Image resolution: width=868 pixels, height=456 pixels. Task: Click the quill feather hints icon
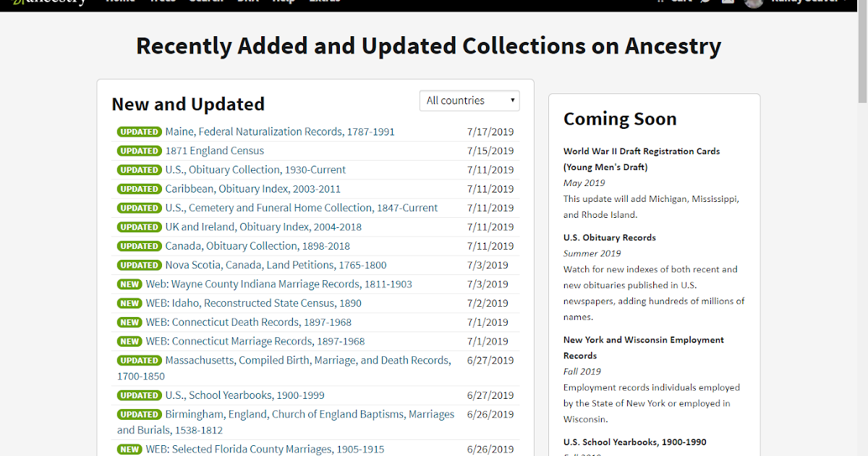coord(706,1)
